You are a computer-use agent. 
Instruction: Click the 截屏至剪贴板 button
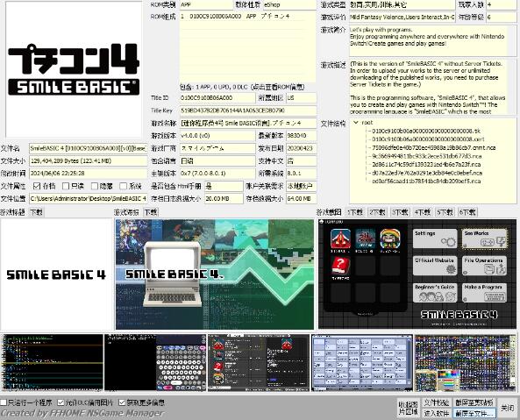(474, 402)
